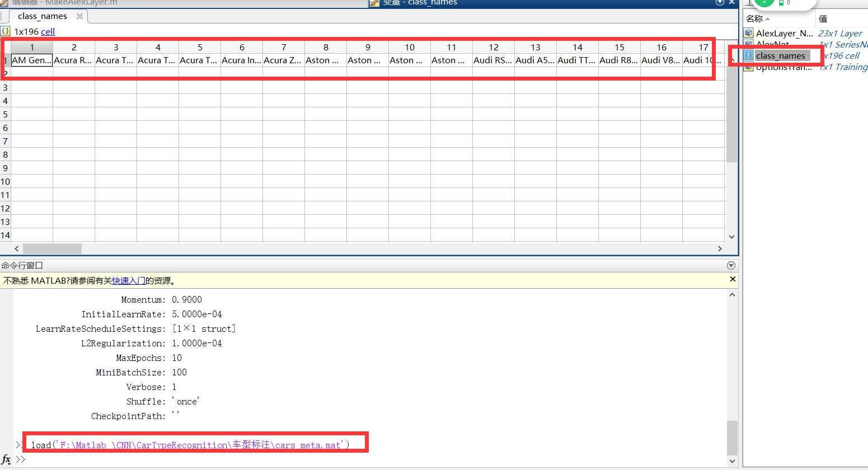Viewport: 868px width, 470px height.
Task: Click command window scroll up arrow
Action: pos(732,295)
